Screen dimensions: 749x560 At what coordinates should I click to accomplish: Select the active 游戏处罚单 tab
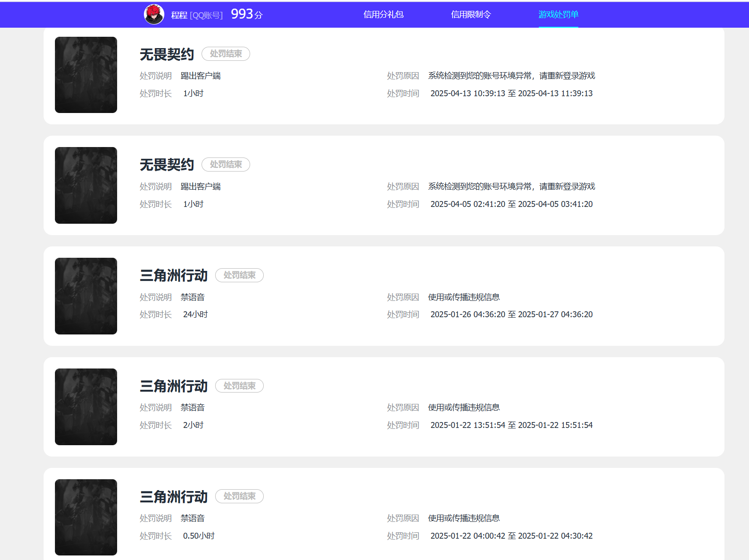(558, 14)
